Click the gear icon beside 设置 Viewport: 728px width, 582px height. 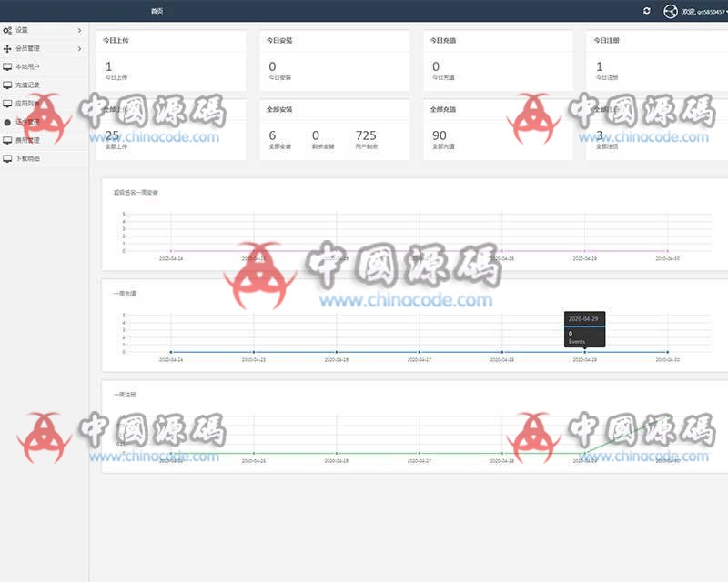point(8,31)
